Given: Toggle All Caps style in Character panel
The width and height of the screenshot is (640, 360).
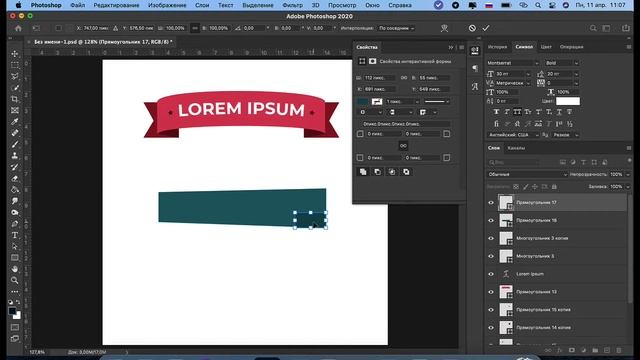Looking at the screenshot, I should (x=517, y=112).
